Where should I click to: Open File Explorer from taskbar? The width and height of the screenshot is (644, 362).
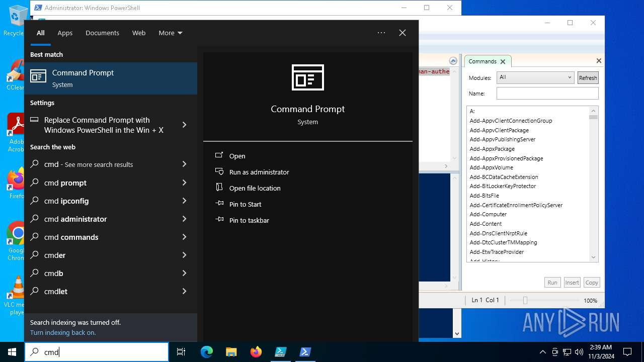coord(231,352)
